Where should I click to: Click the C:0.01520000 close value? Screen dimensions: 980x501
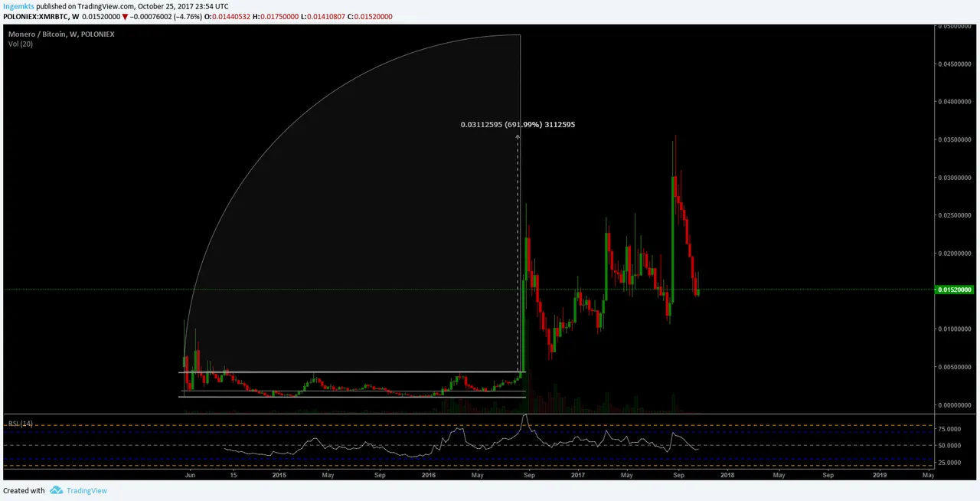pyautogui.click(x=369, y=16)
